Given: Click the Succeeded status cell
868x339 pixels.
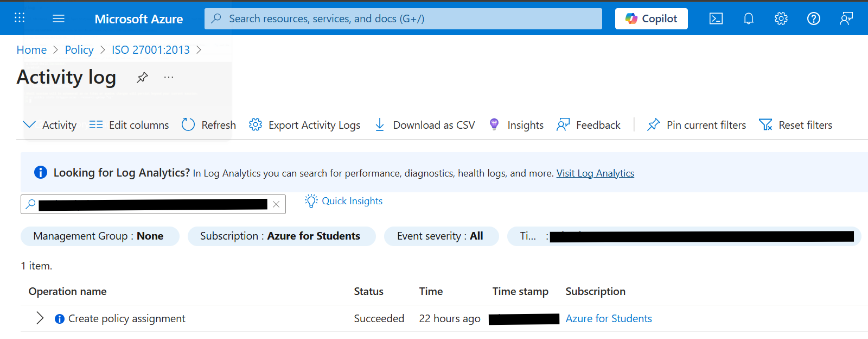Looking at the screenshot, I should [379, 319].
